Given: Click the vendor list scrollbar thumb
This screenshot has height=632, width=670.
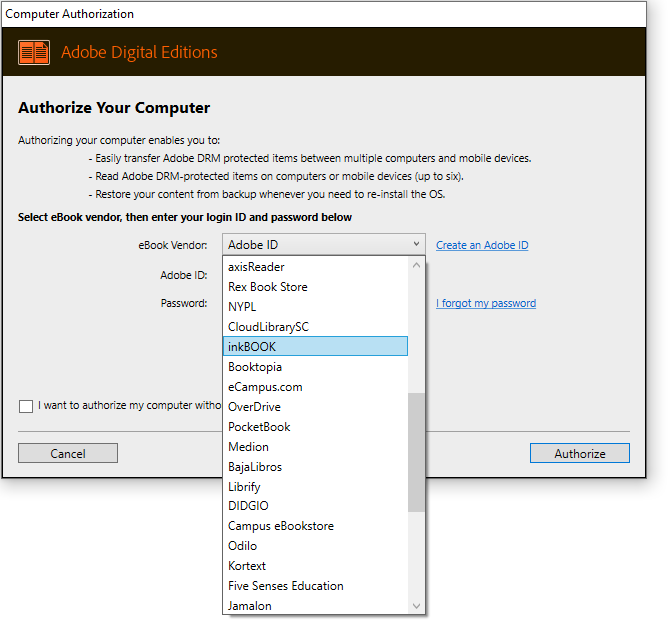Looking at the screenshot, I should coord(417,452).
